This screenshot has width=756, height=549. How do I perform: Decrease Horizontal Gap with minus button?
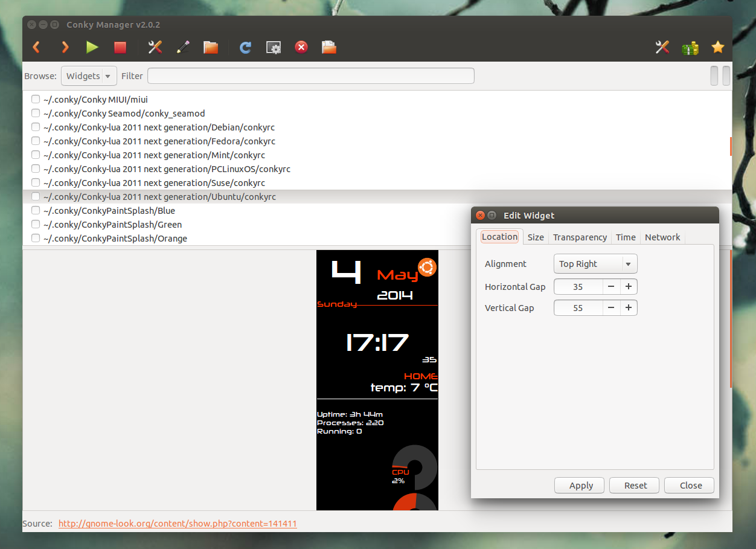611,286
